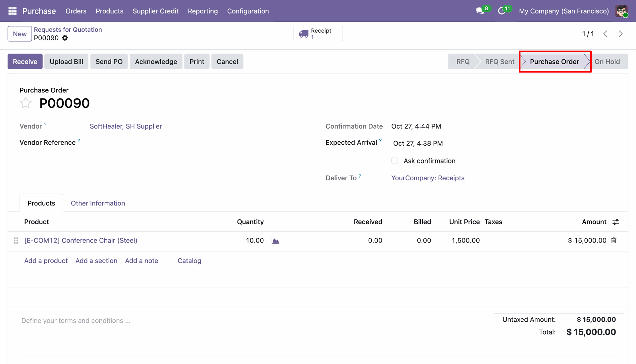636x364 pixels.
Task: Open the optional columns settings icon
Action: [616, 222]
